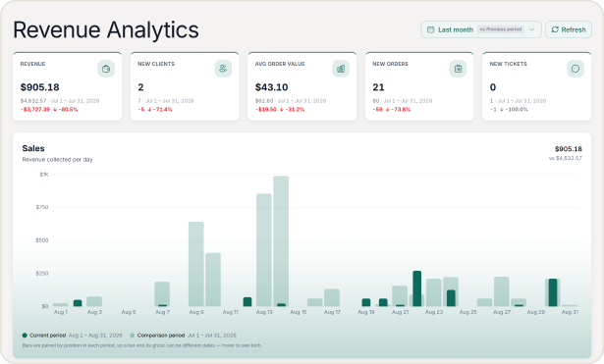Image resolution: width=604 pixels, height=364 pixels.
Task: Click the Comparison period legend dot
Action: (x=133, y=336)
